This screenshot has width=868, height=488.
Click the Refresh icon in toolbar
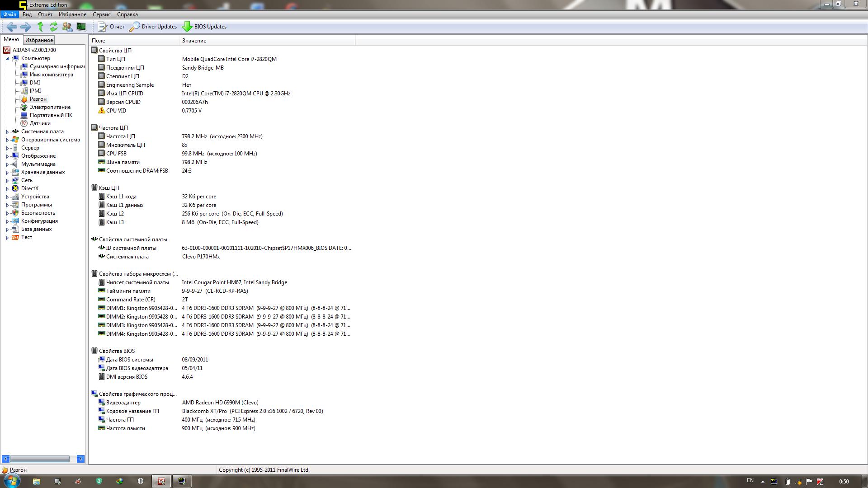(x=54, y=27)
